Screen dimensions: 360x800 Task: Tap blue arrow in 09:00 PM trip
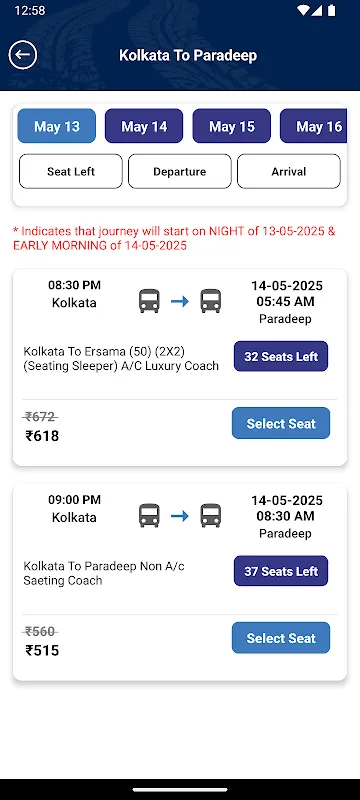pos(180,516)
